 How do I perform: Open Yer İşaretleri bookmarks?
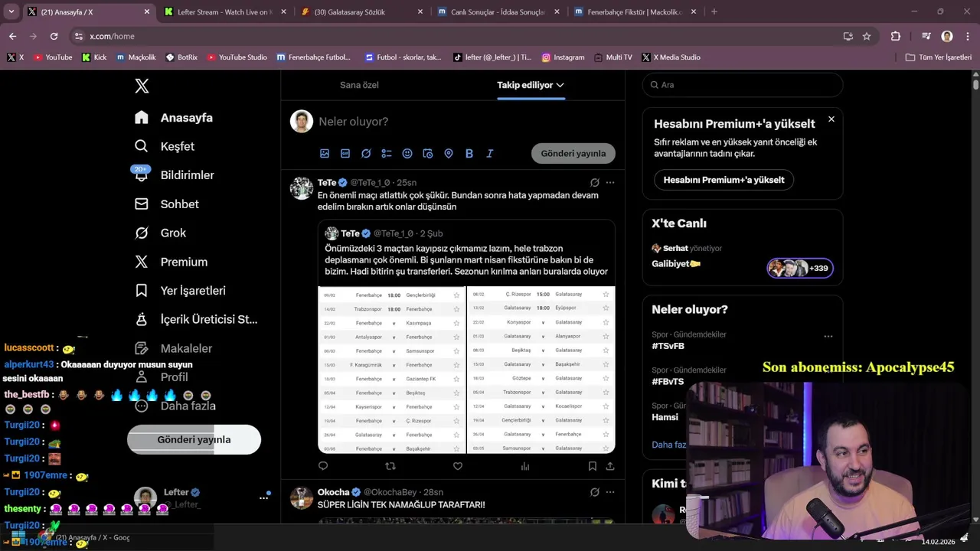pos(179,291)
